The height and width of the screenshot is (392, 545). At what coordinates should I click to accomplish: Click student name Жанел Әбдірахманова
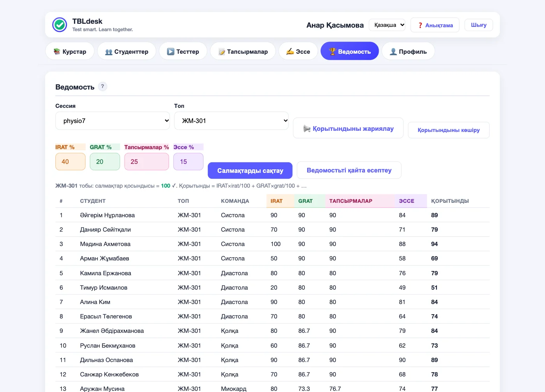tap(112, 331)
